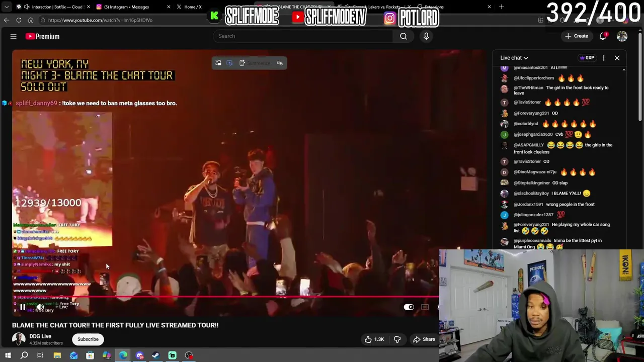This screenshot has width=644, height=362.
Task: Open OBS Studio from the taskbar
Action: 189,355
